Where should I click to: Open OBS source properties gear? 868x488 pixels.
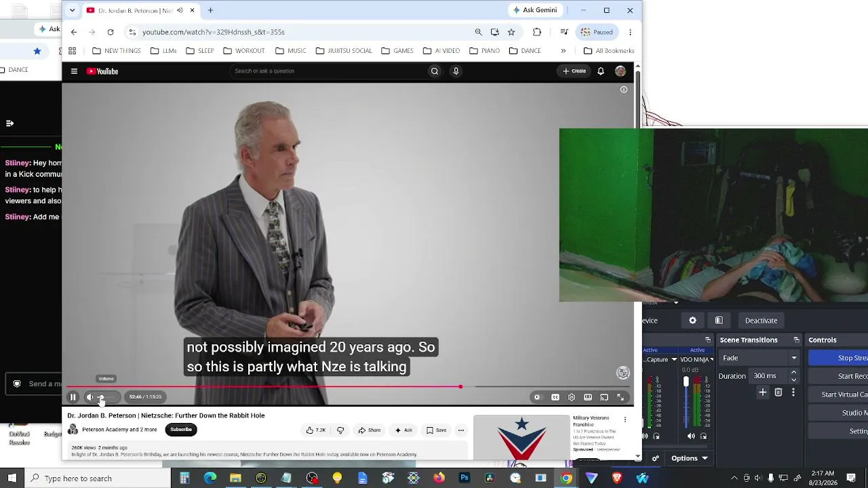692,321
